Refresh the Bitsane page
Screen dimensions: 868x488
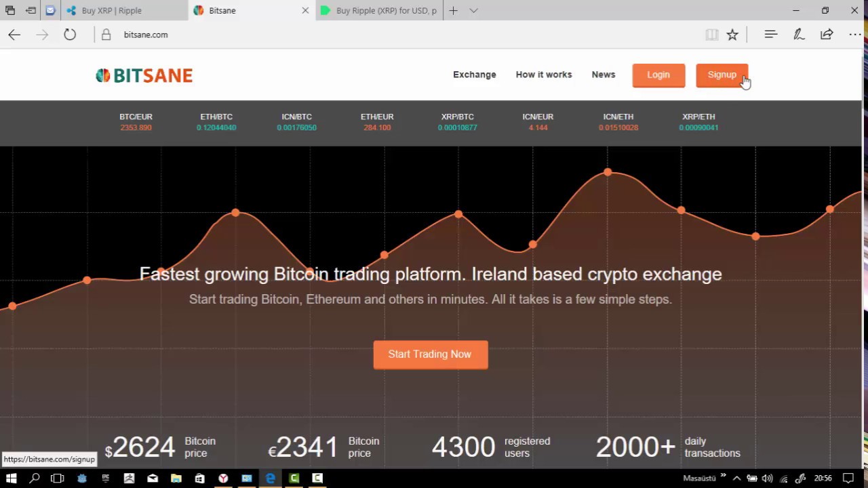point(70,35)
